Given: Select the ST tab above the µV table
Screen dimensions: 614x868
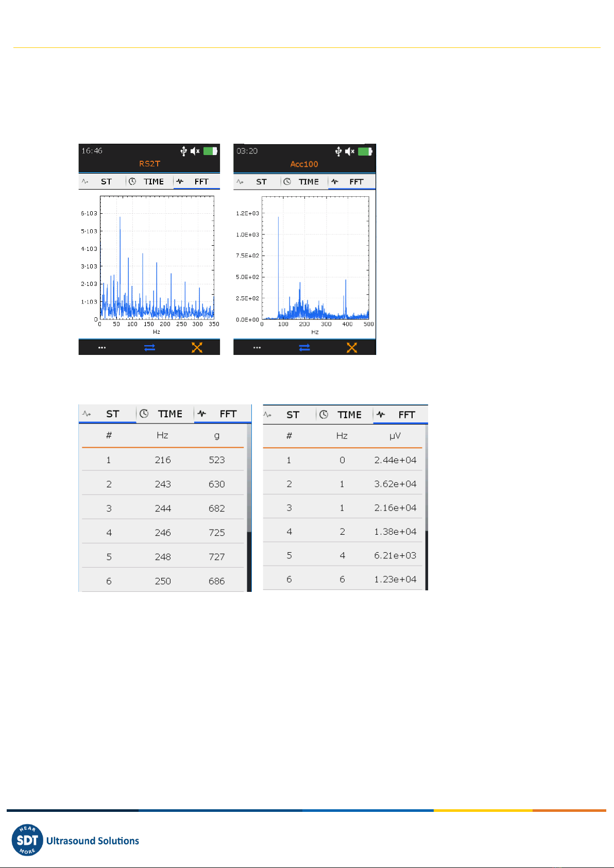Looking at the screenshot, I should [x=289, y=415].
